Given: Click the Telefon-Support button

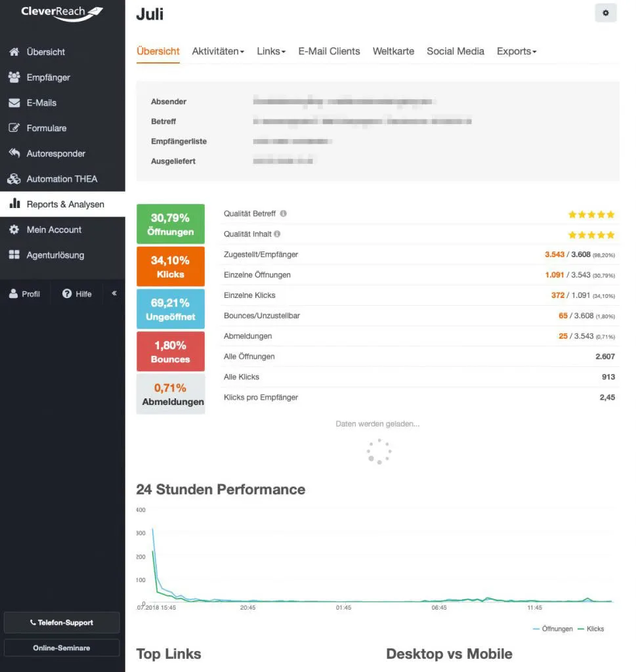Looking at the screenshot, I should click(x=62, y=622).
